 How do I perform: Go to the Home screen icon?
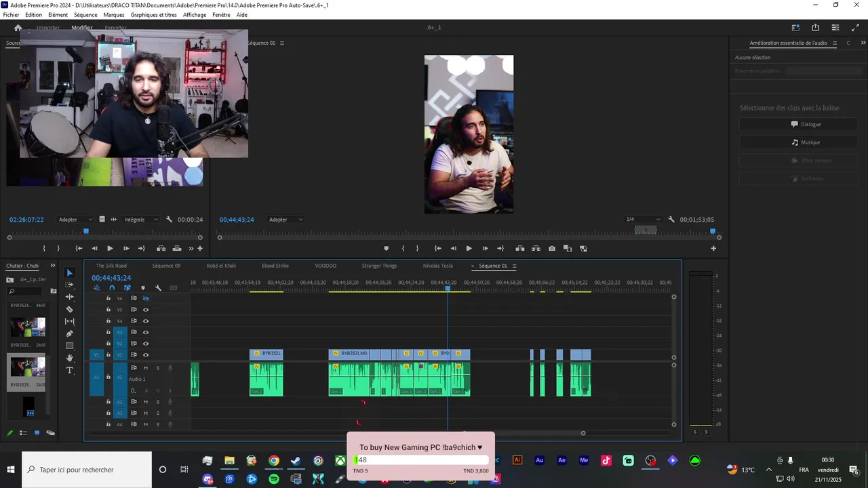pyautogui.click(x=18, y=28)
